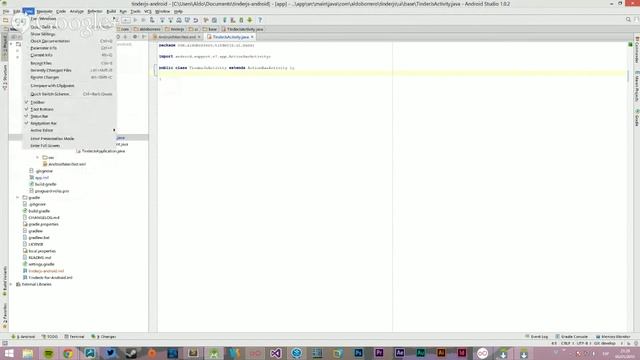Open the Code menu
Image resolution: width=640 pixels, height=360 pixels.
[x=61, y=11]
